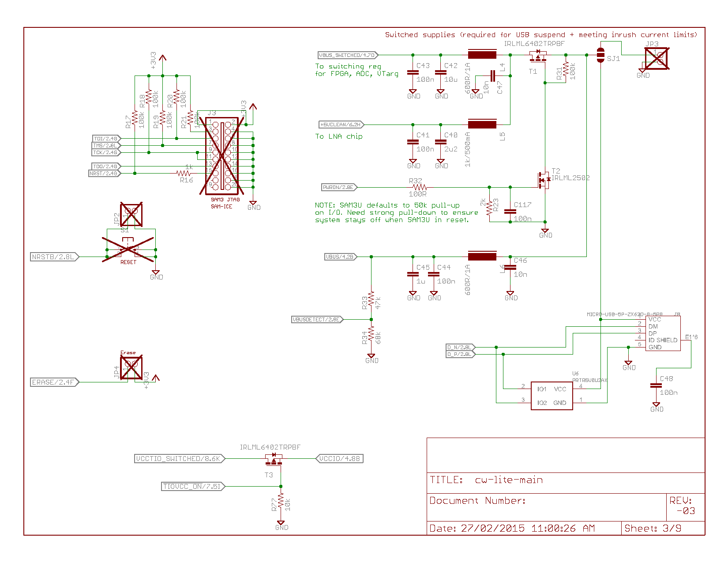The image size is (728, 563).
Task: Select the L6 ferrite bead on VBUS line
Action: pyautogui.click(x=482, y=256)
